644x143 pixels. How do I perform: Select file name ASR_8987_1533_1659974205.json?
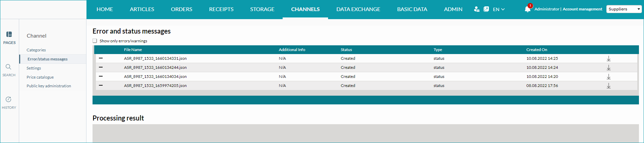(155, 86)
